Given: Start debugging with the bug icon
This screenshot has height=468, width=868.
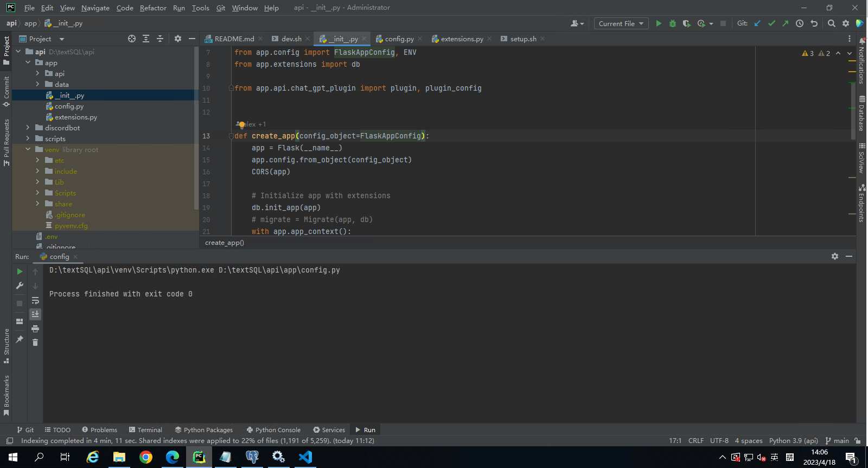Looking at the screenshot, I should (x=673, y=23).
